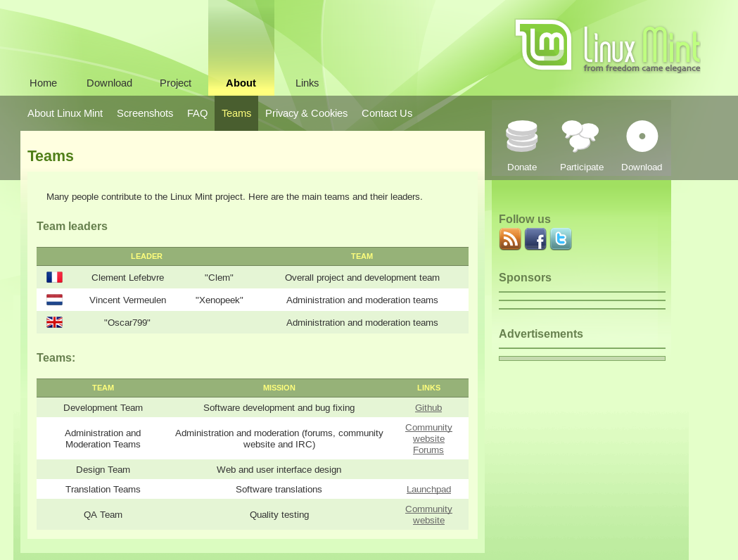The image size is (738, 560).
Task: Click the Follow us heading
Action: click(x=524, y=219)
